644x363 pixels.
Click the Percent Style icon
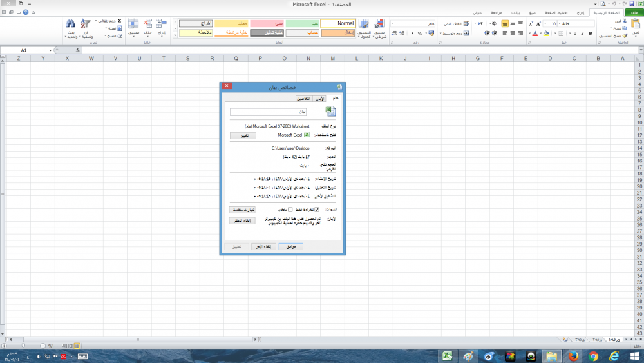[419, 34]
